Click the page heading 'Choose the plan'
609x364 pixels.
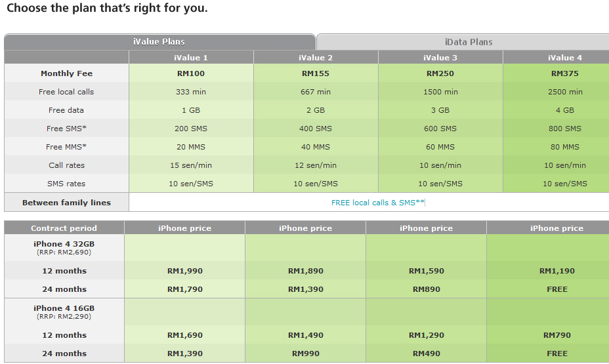[107, 8]
